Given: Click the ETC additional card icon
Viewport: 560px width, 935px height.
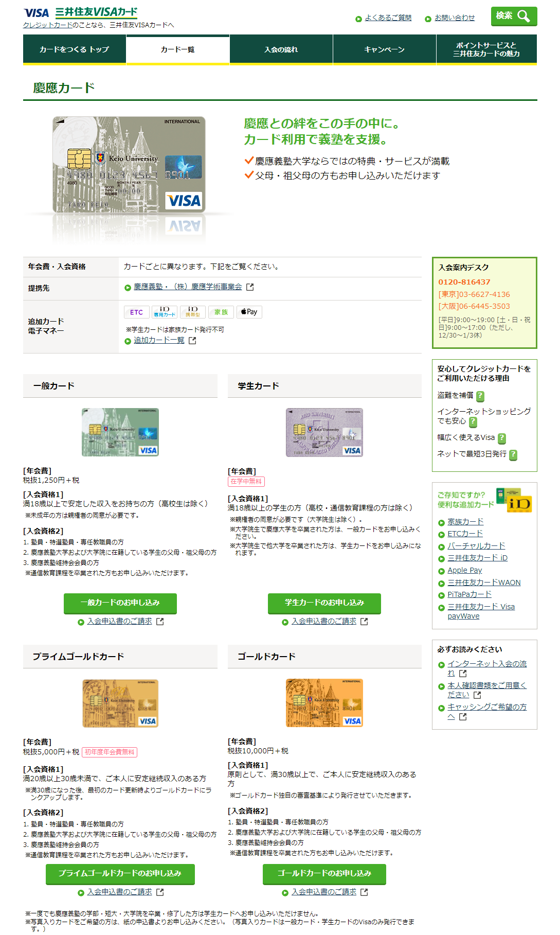Looking at the screenshot, I should pyautogui.click(x=137, y=312).
